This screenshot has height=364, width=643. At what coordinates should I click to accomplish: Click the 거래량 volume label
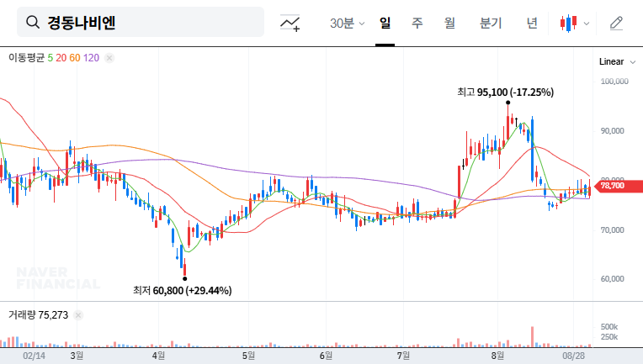(22, 315)
